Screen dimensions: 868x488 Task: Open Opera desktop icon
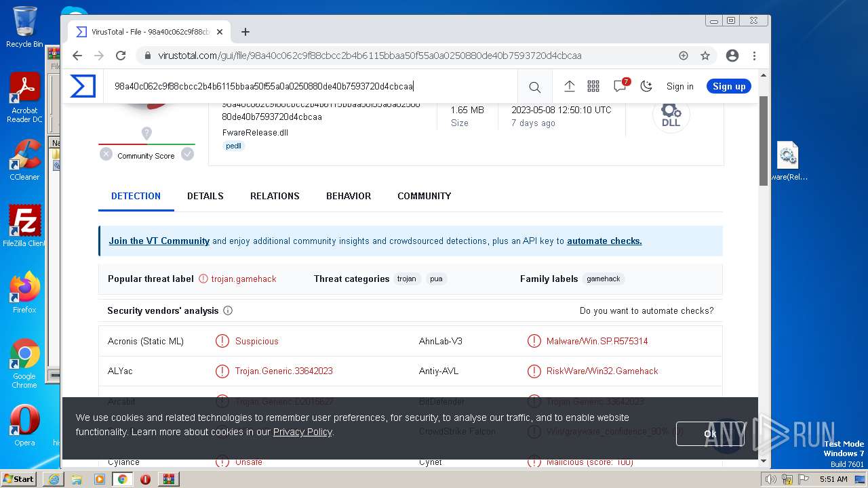point(24,426)
